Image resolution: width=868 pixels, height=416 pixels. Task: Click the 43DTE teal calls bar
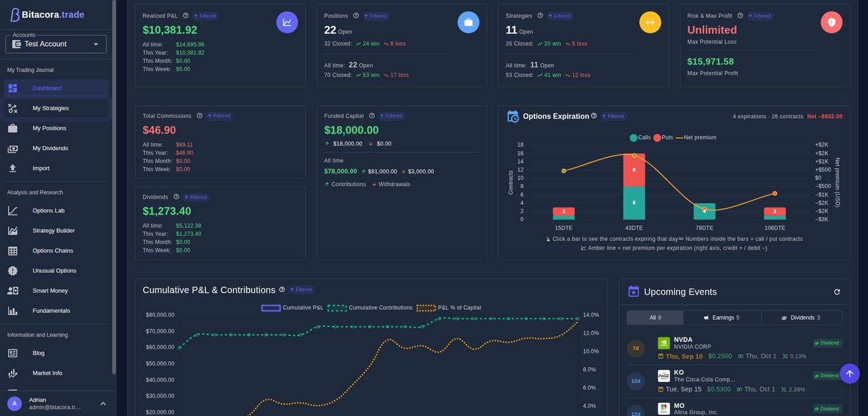[x=634, y=203]
